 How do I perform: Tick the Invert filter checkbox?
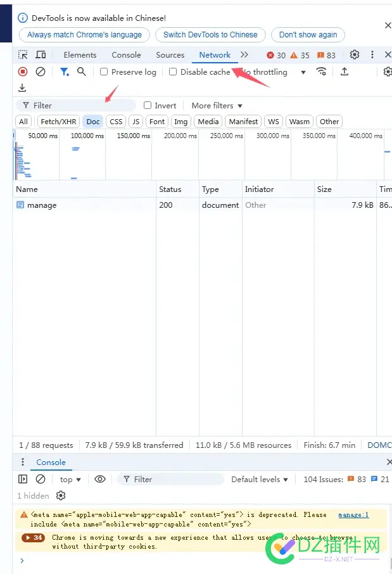coord(148,106)
